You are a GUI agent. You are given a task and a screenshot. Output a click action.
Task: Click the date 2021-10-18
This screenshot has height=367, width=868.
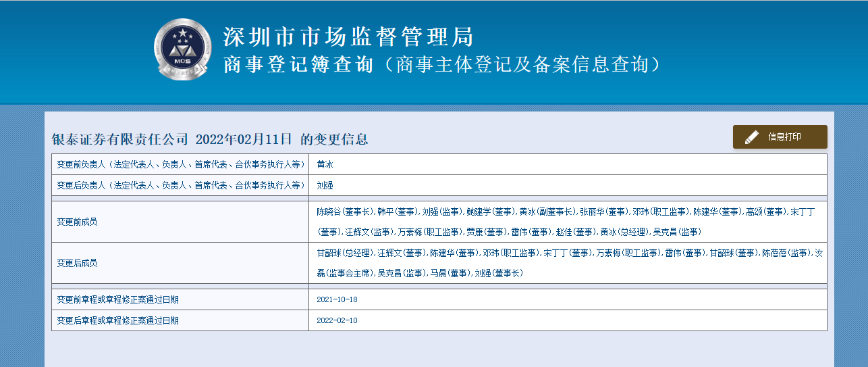[337, 299]
